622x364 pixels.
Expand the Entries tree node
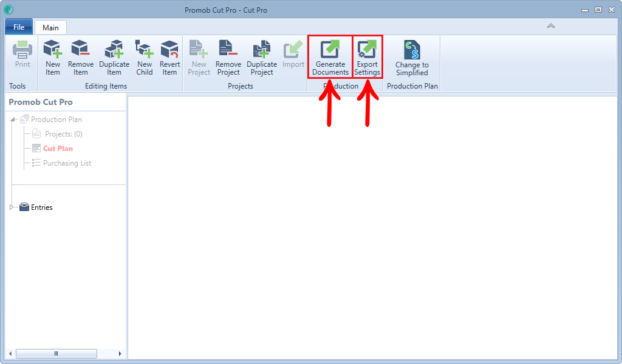pos(12,207)
